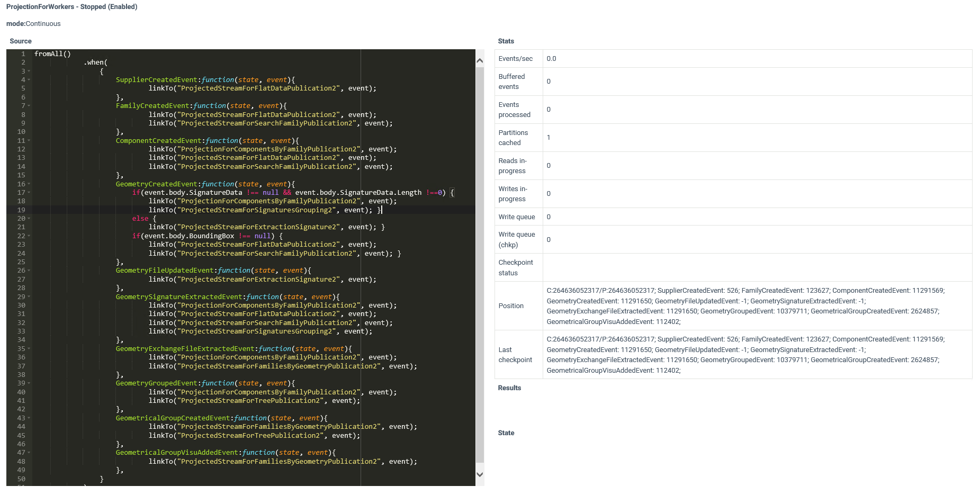Click the fromAll() code on line 1
Viewport: 980px width, 495px height.
tap(52, 54)
